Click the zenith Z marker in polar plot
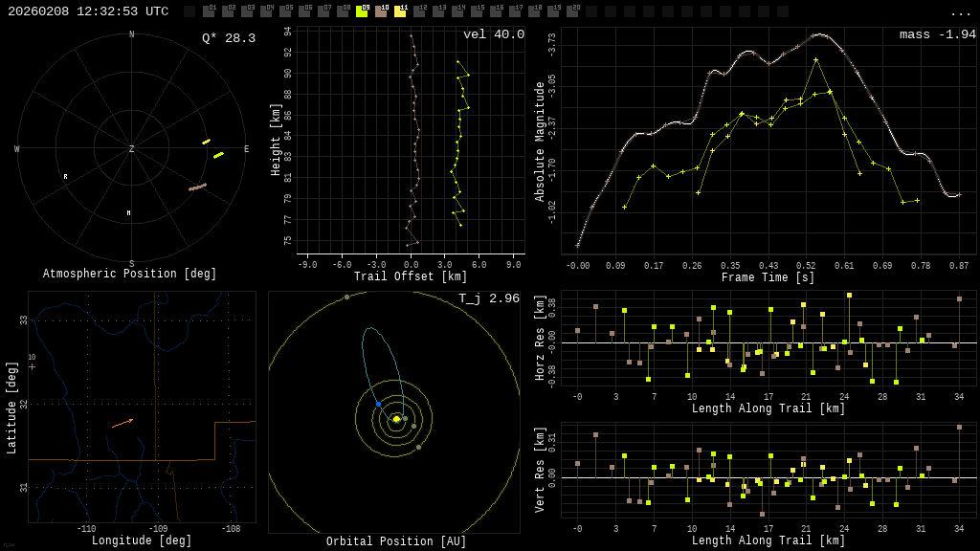Screen dimensions: 980x551 (132, 149)
